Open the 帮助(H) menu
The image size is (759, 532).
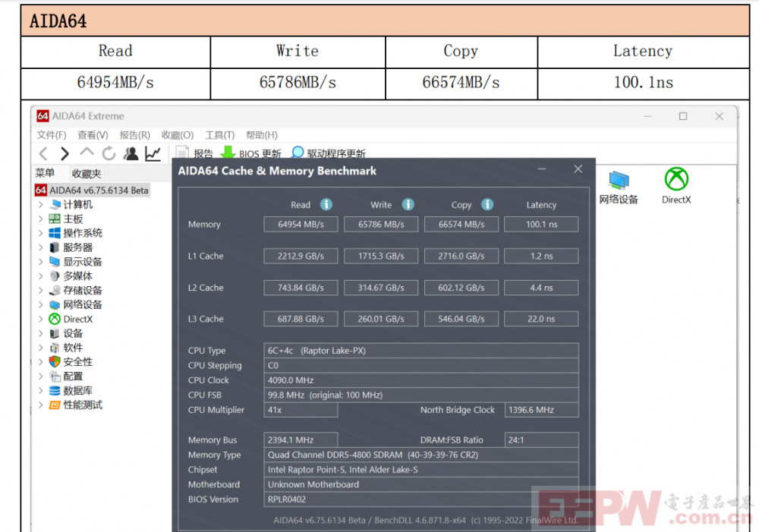(x=261, y=135)
